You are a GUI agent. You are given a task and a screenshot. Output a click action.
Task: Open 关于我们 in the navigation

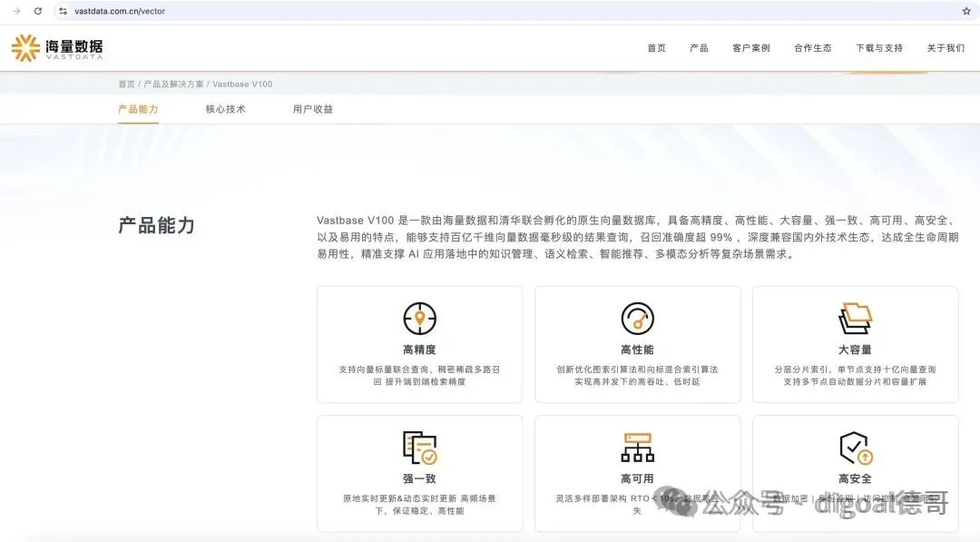946,48
